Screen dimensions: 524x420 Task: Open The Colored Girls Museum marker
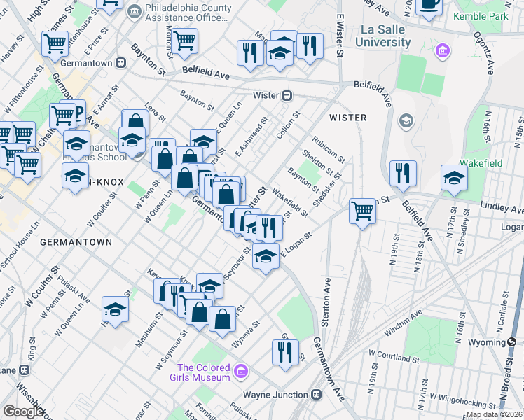tap(240, 372)
